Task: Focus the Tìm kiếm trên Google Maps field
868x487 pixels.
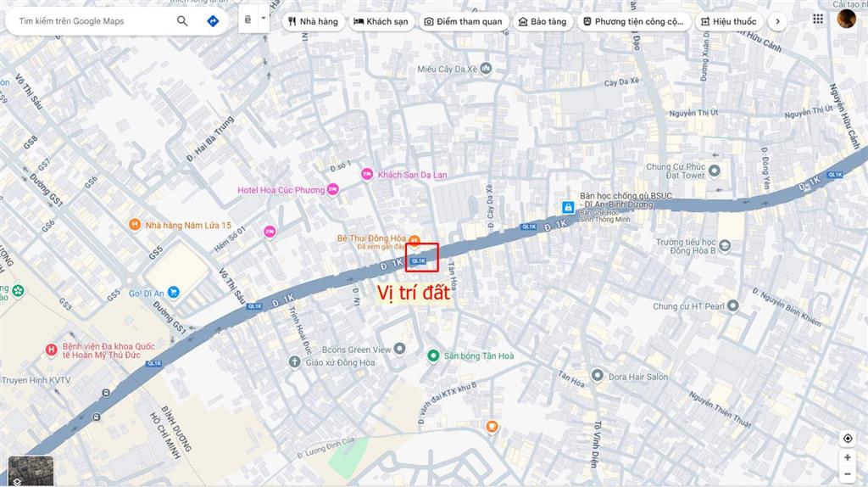Action: tap(92, 21)
